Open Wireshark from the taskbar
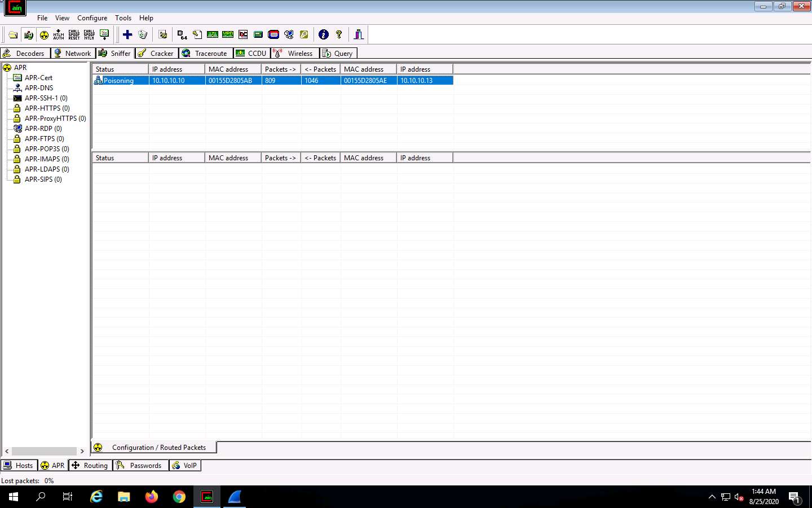The height and width of the screenshot is (508, 812). coord(235,497)
